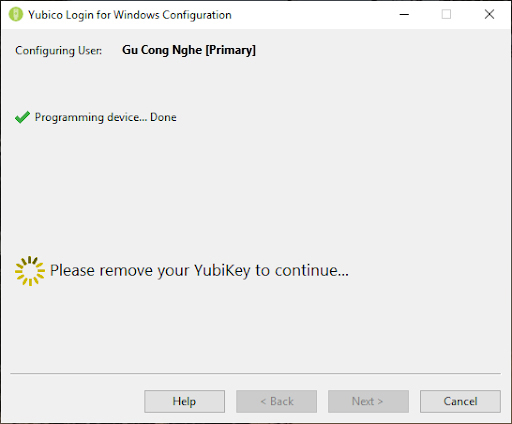The width and height of the screenshot is (512, 424).
Task: Click the Configuring User label
Action: point(59,51)
